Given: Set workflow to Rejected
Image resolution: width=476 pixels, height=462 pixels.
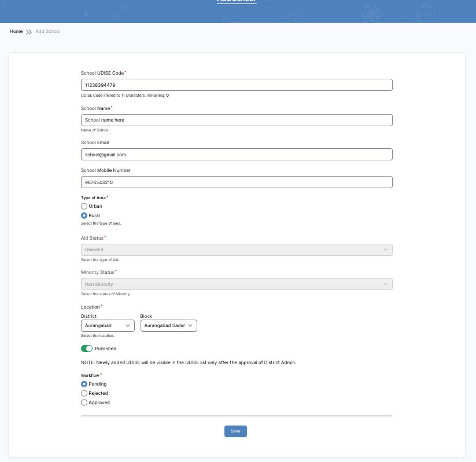Looking at the screenshot, I should pos(84,393).
